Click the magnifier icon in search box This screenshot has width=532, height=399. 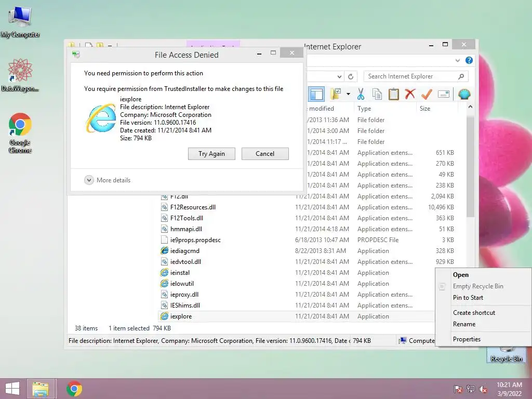pyautogui.click(x=461, y=76)
